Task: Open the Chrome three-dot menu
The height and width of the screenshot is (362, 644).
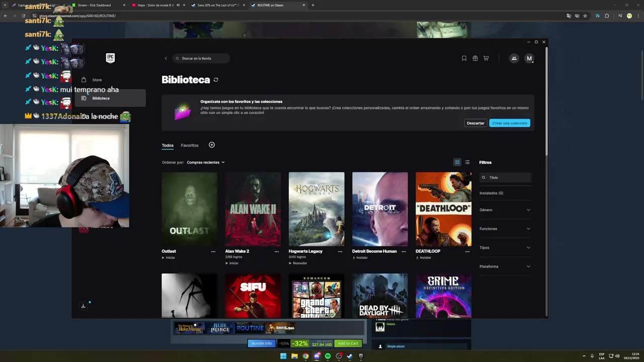Action: click(x=638, y=16)
